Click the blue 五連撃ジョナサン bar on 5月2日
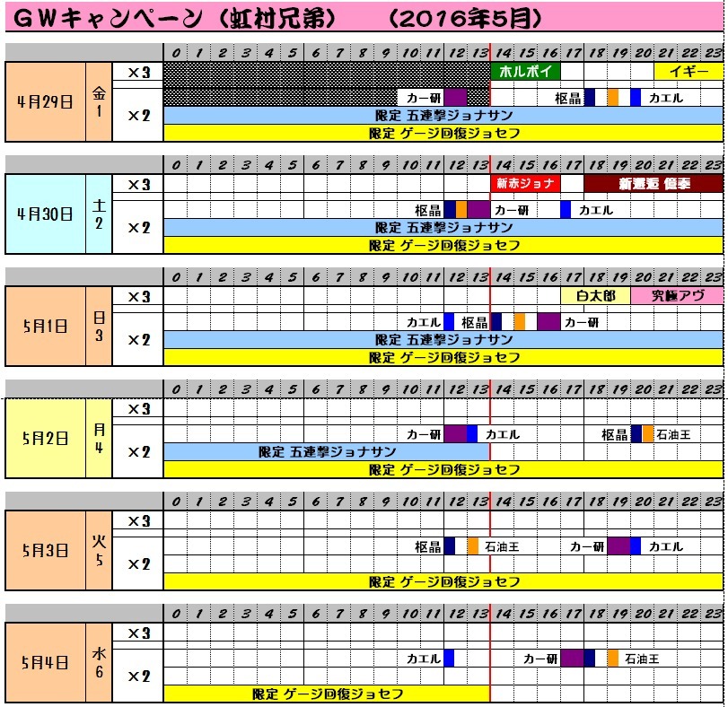The height and width of the screenshot is (707, 728). (326, 452)
